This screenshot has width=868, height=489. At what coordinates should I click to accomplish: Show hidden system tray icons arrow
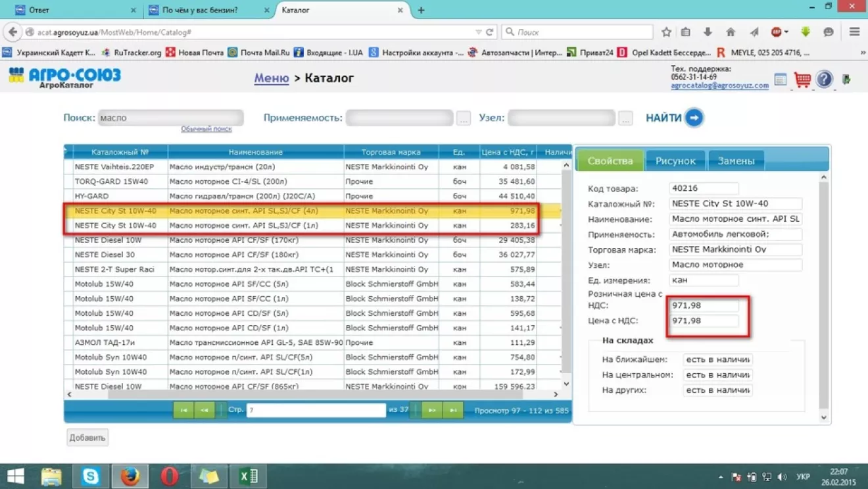pyautogui.click(x=721, y=476)
